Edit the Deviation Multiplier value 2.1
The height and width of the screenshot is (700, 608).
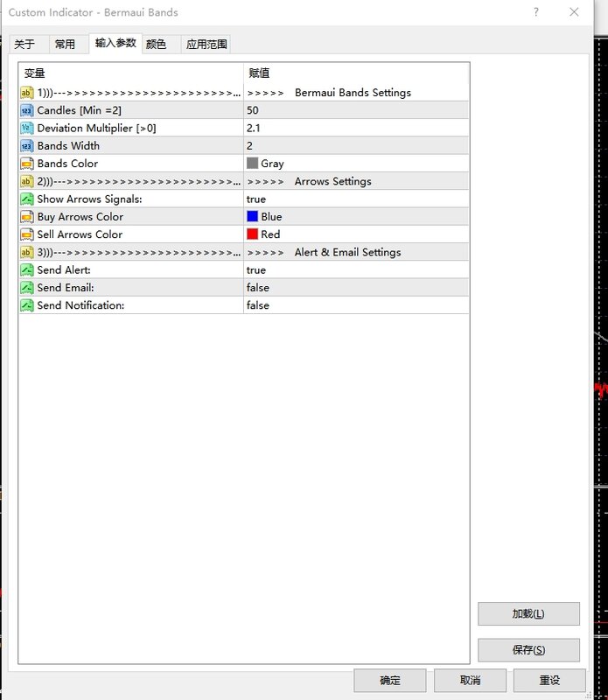(x=253, y=128)
